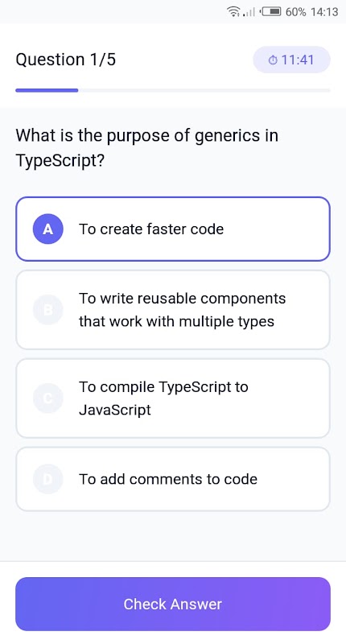Choose "To write reusable components" option
Screen dimensions: 346x644
[x=173, y=310]
